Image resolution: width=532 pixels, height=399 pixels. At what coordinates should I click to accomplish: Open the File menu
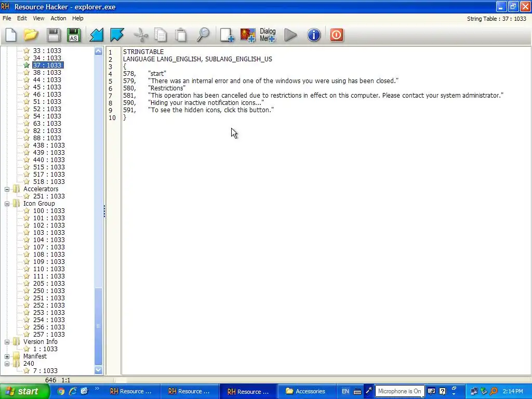pyautogui.click(x=7, y=18)
